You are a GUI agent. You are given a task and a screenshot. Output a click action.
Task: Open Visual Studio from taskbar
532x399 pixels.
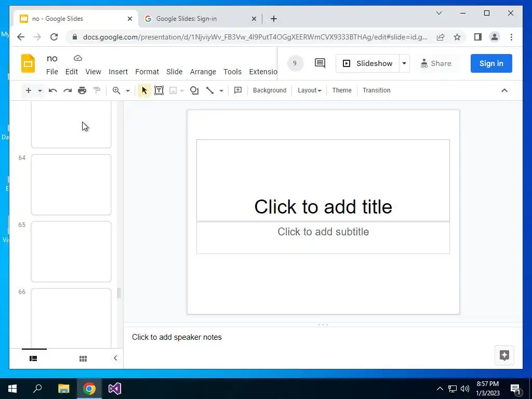pyautogui.click(x=115, y=389)
